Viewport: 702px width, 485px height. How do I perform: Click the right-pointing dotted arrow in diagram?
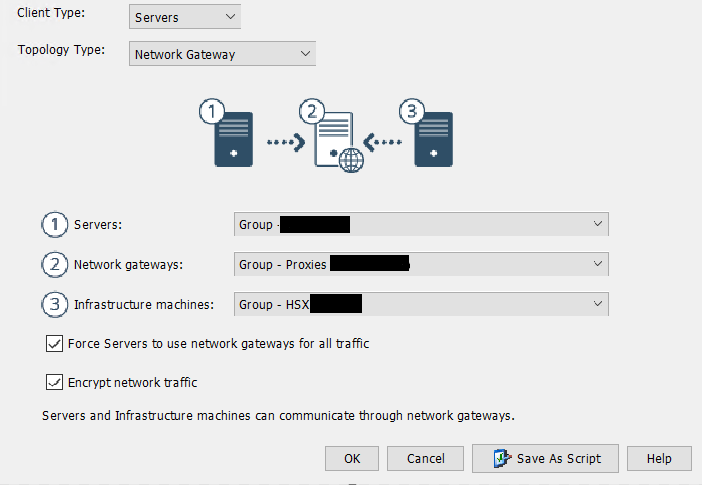pos(286,142)
